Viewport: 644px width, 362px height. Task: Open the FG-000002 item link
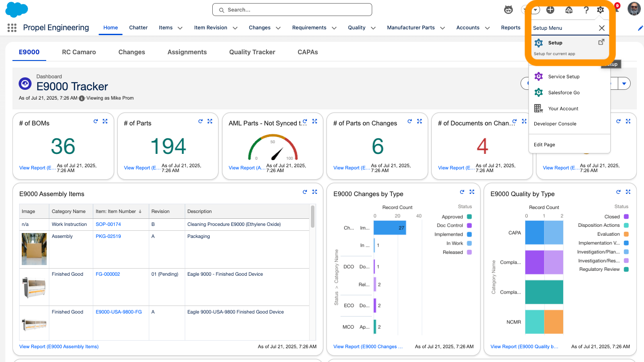pos(107,274)
